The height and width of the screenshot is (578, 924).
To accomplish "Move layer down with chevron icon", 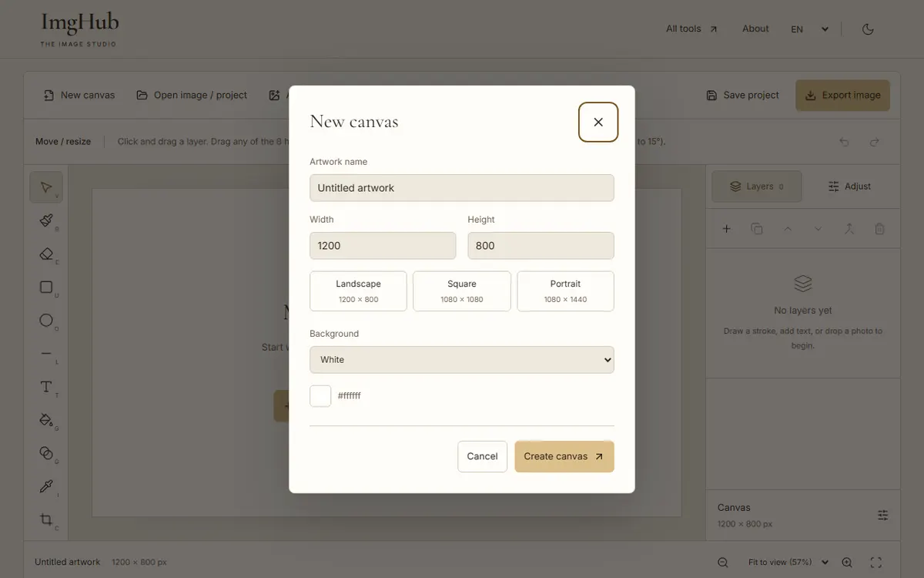I will 819,229.
